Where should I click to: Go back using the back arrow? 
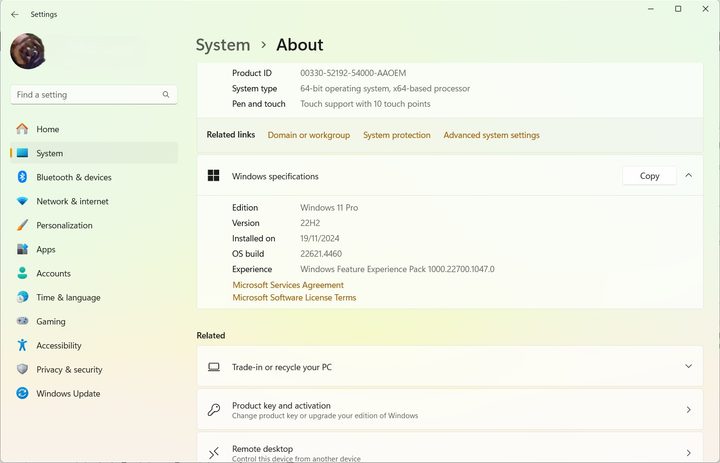(x=15, y=14)
